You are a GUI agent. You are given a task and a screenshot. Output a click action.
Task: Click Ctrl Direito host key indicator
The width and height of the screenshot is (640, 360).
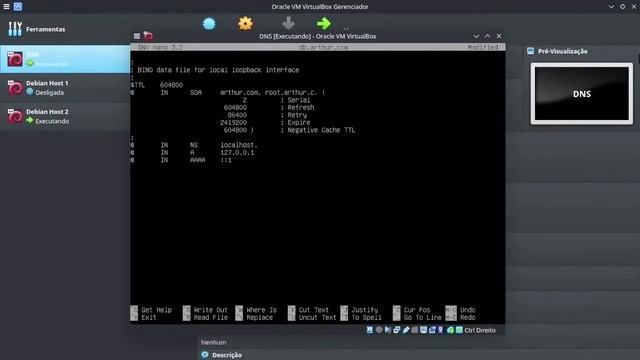click(x=480, y=330)
